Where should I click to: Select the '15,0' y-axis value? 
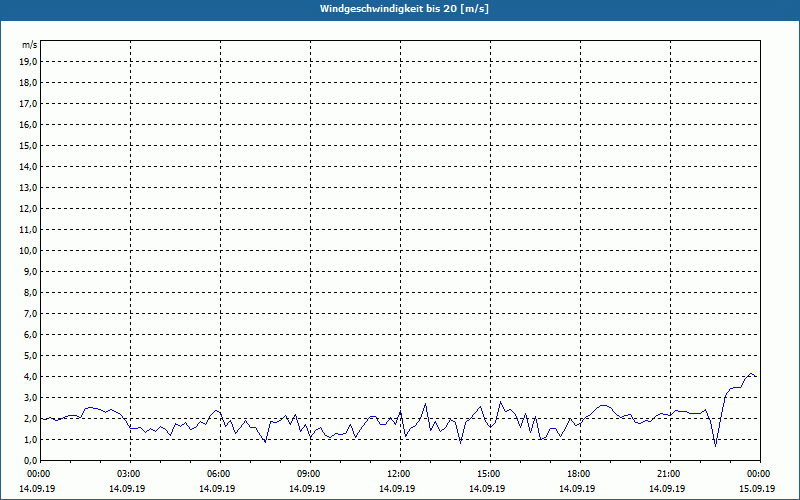click(29, 145)
